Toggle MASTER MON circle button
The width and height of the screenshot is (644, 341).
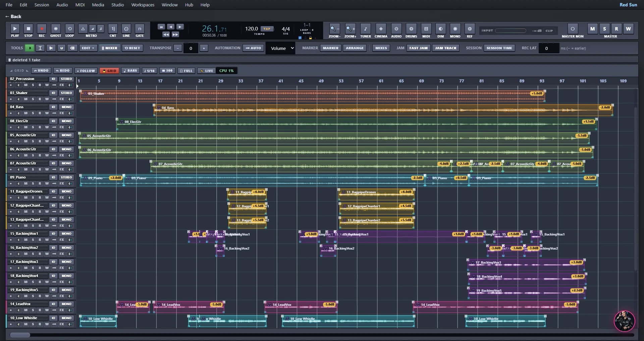[573, 29]
